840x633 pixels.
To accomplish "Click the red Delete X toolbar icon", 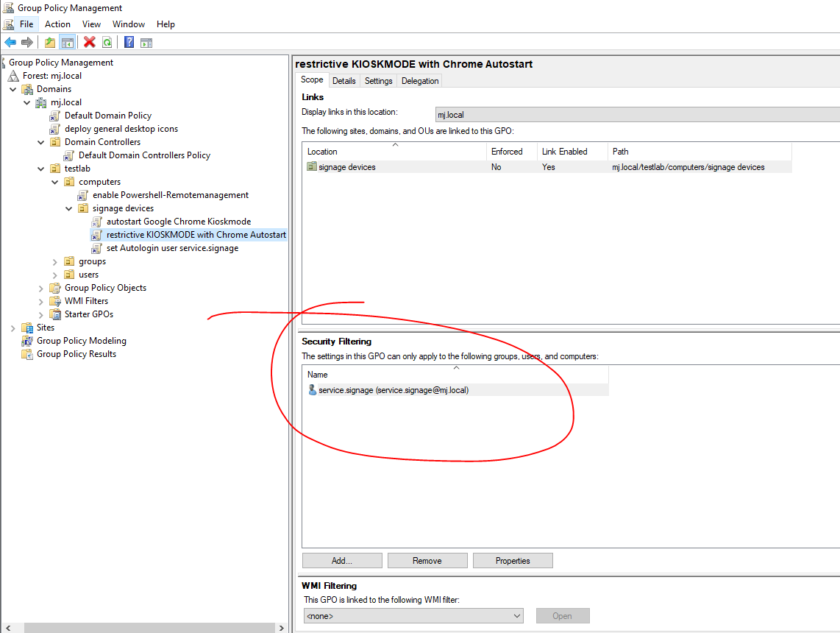I will pyautogui.click(x=90, y=43).
